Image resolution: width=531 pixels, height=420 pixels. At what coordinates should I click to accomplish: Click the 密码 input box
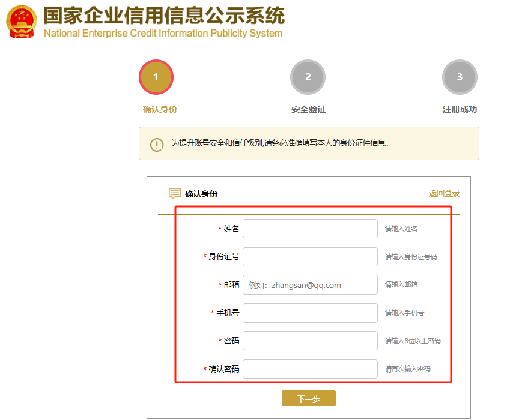point(310,341)
